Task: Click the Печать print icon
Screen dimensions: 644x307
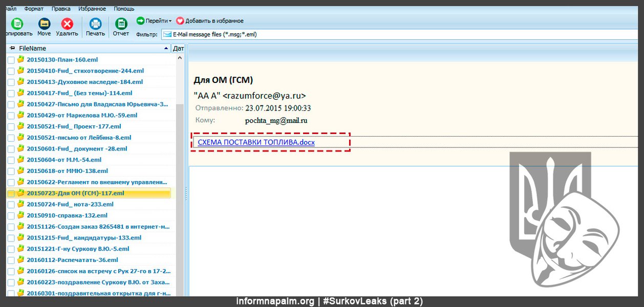Action: [95, 24]
